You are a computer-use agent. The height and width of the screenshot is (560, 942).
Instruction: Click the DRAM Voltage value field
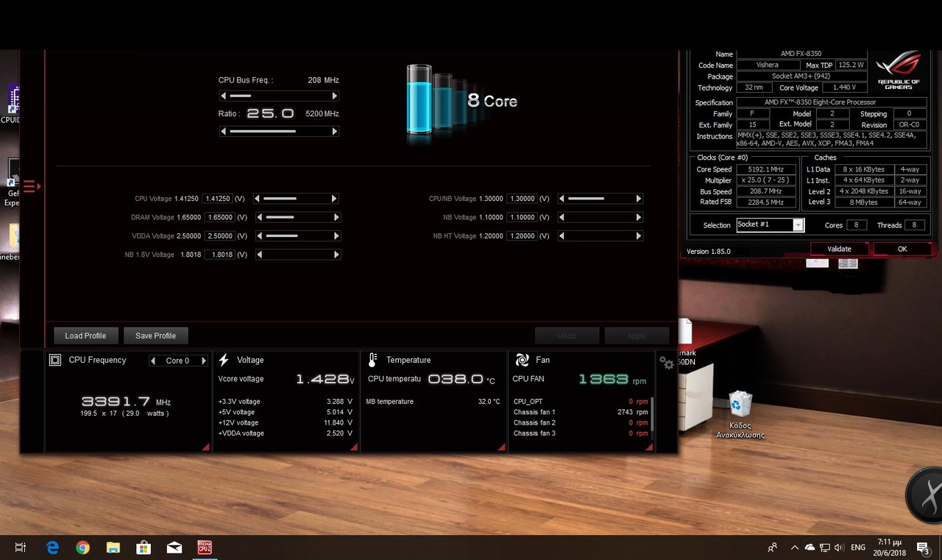(x=219, y=217)
